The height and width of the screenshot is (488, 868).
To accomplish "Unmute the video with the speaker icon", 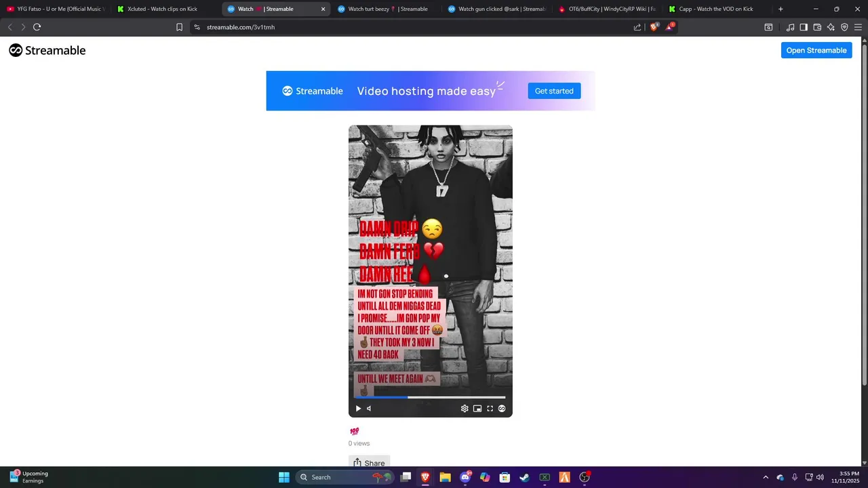I will 370,408.
